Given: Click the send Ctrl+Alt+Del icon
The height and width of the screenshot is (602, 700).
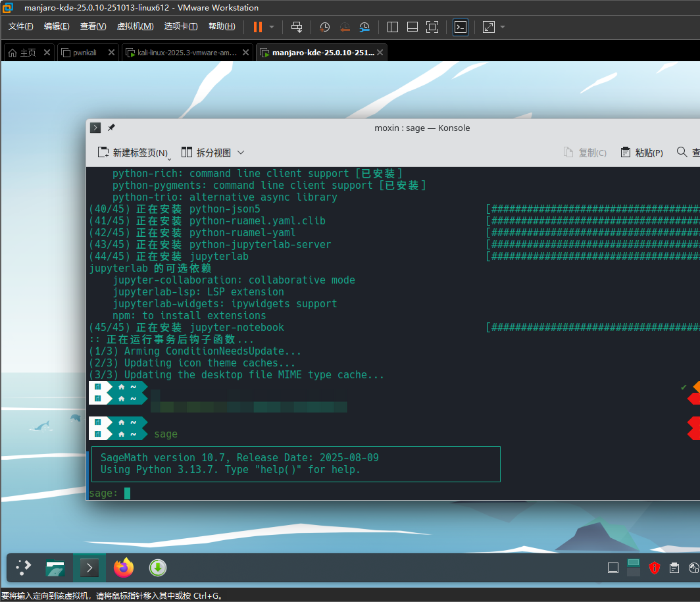Looking at the screenshot, I should [x=297, y=27].
